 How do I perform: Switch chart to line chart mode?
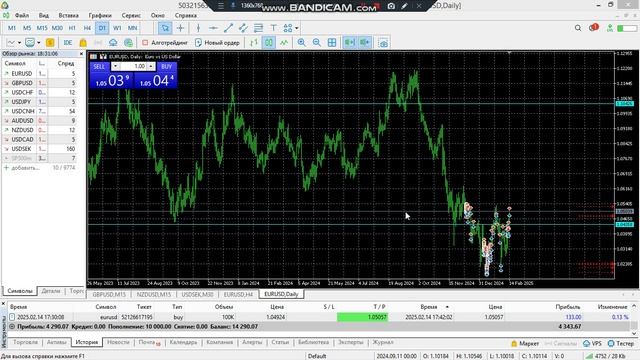[284, 42]
